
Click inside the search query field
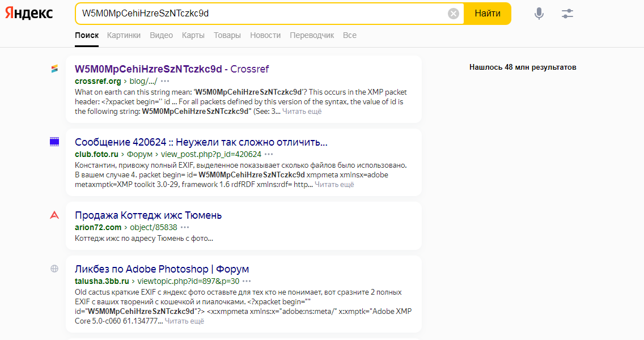coord(261,14)
